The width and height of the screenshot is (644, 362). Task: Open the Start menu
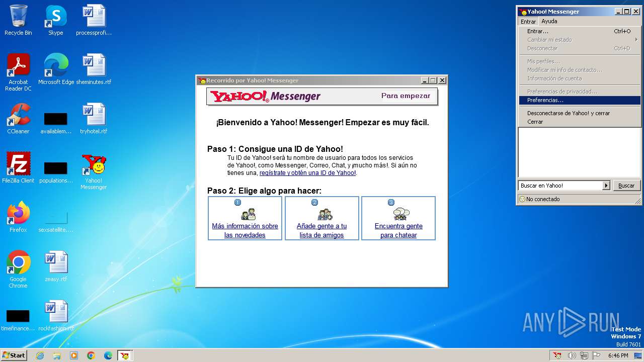point(14,355)
